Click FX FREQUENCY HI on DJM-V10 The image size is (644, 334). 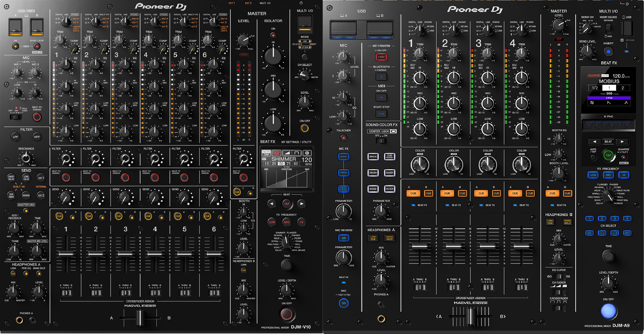[x=301, y=222]
